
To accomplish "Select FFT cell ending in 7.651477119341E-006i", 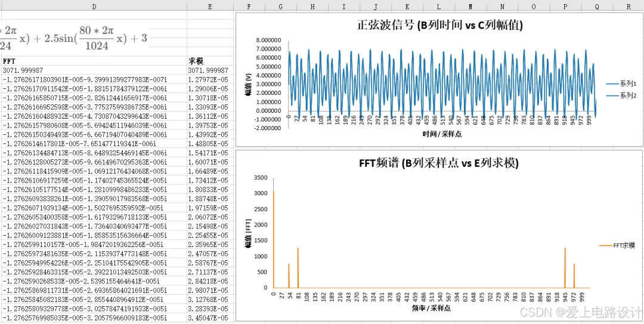I will pyautogui.click(x=94, y=143).
